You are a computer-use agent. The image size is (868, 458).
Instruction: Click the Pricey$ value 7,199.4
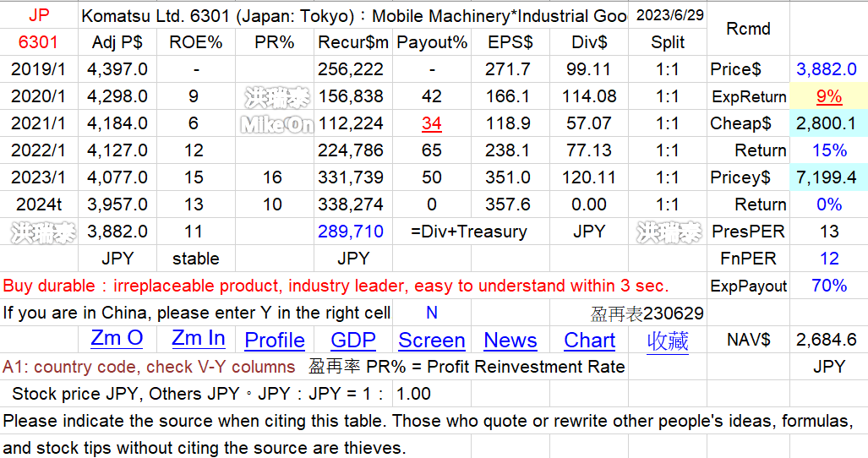827,177
